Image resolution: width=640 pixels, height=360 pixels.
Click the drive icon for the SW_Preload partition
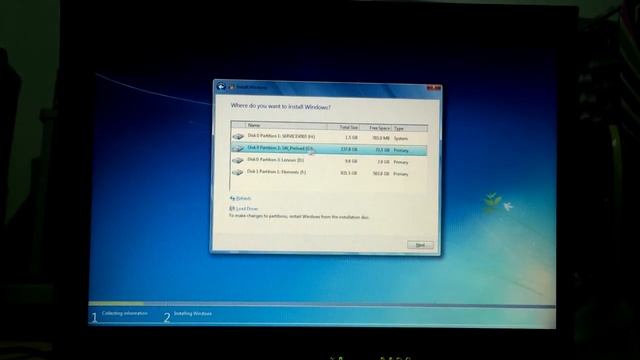point(238,148)
